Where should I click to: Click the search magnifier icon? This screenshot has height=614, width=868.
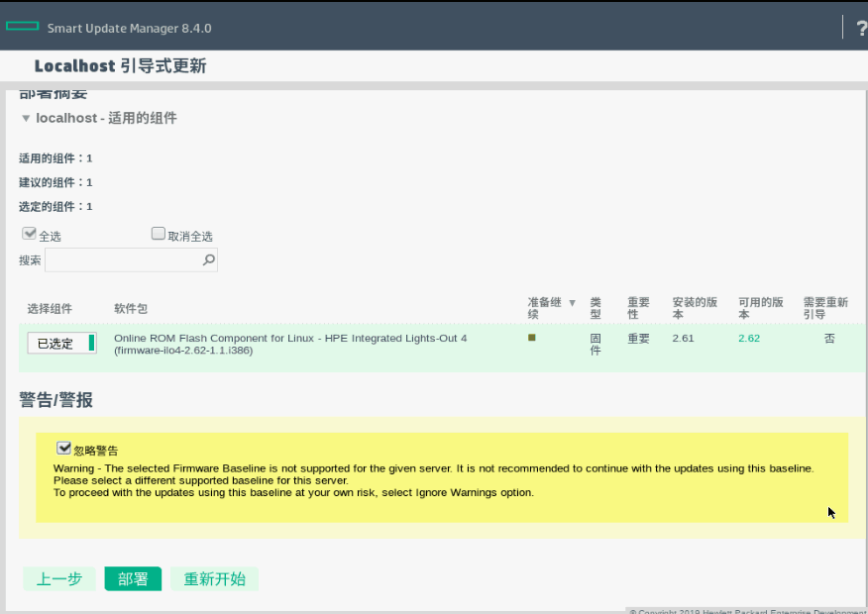pyautogui.click(x=208, y=260)
